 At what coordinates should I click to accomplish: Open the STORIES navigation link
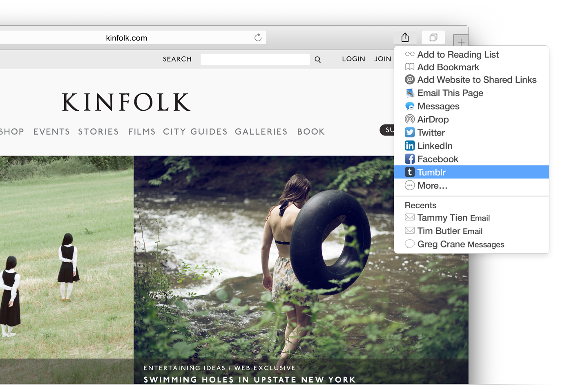pos(98,131)
